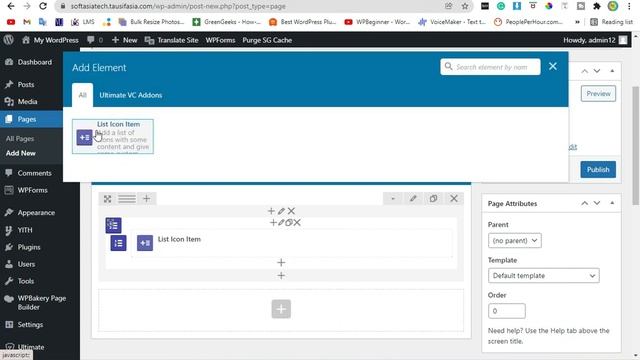Open Appearance in the sidebar
The image size is (640, 360).
coord(36,213)
